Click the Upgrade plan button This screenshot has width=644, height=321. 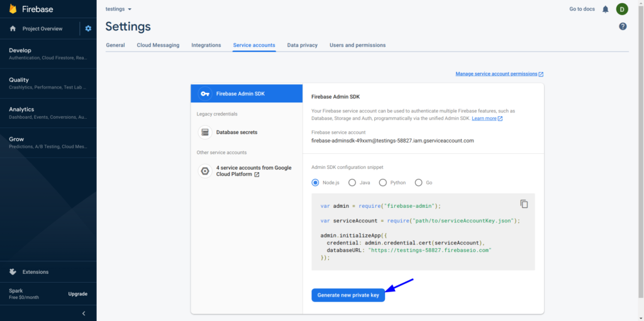pyautogui.click(x=77, y=293)
